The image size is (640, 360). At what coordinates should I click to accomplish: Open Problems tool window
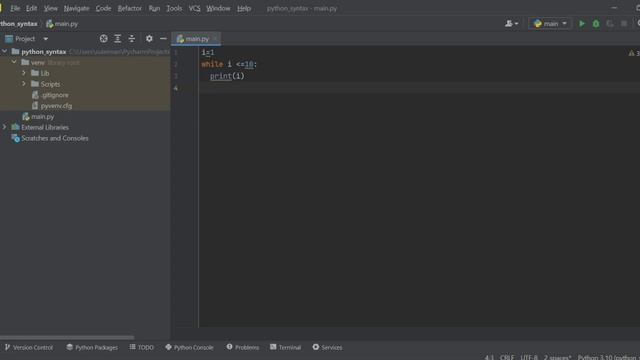243,347
